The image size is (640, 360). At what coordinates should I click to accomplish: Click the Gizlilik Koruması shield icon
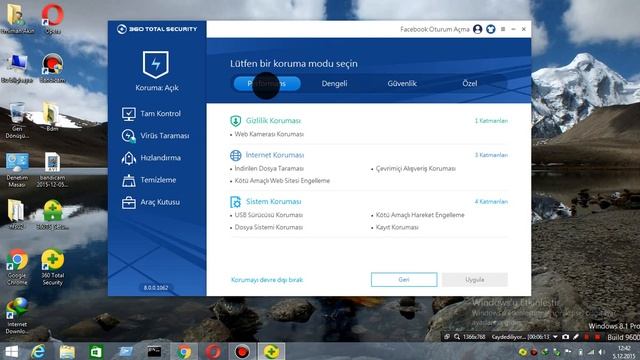(236, 121)
